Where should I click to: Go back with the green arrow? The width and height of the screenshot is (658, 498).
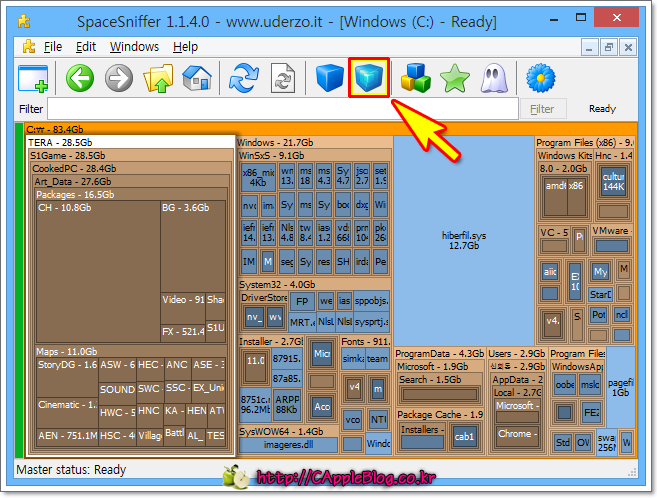coord(80,78)
